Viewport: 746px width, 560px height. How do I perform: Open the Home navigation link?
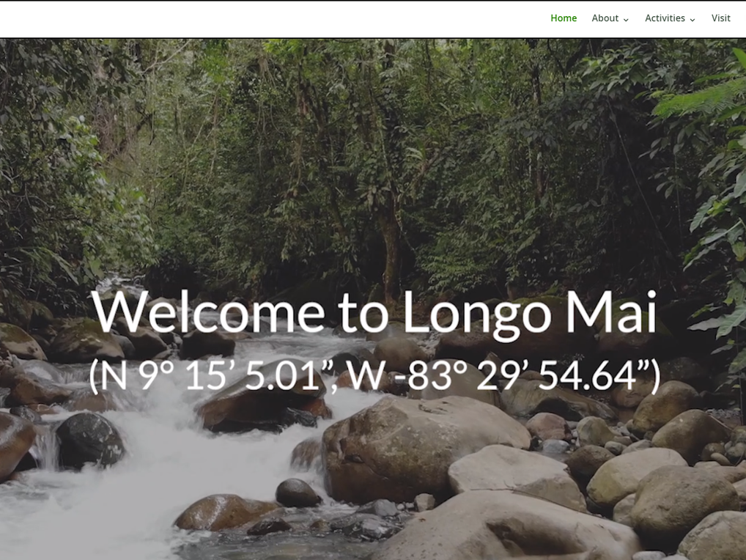point(564,18)
